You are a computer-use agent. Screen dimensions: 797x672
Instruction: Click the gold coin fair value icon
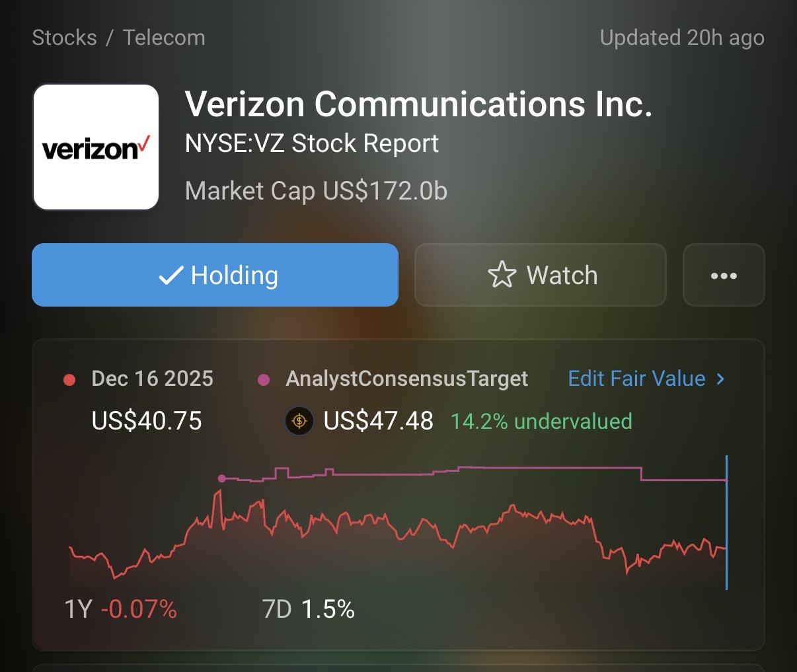(299, 421)
